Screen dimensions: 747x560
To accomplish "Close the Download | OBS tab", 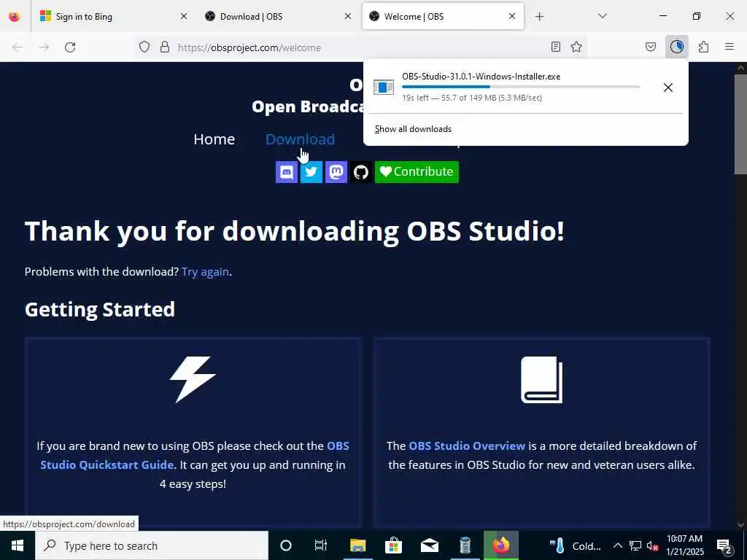I will [x=348, y=17].
